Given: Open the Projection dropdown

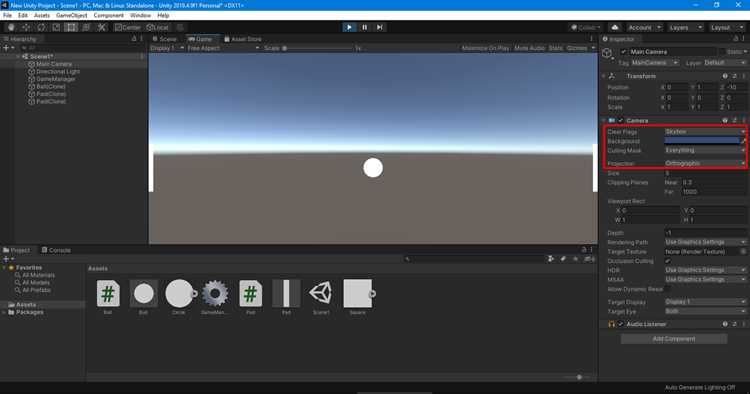Looking at the screenshot, I should [705, 163].
